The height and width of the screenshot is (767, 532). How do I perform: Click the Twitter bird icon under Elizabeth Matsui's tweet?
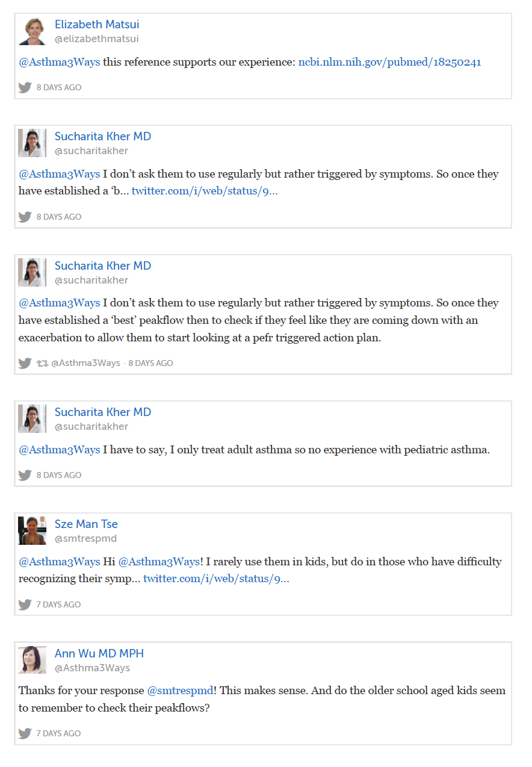click(25, 87)
